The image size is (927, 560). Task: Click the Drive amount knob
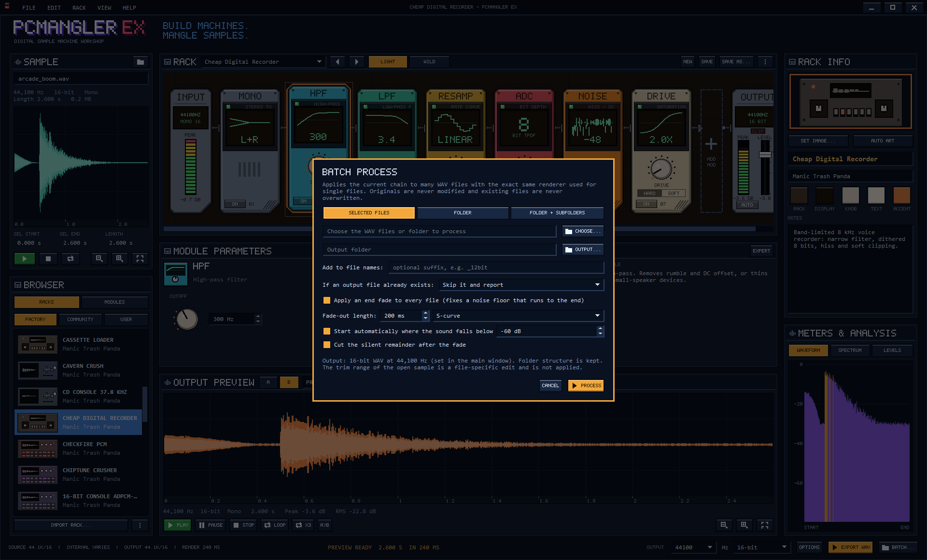click(661, 169)
